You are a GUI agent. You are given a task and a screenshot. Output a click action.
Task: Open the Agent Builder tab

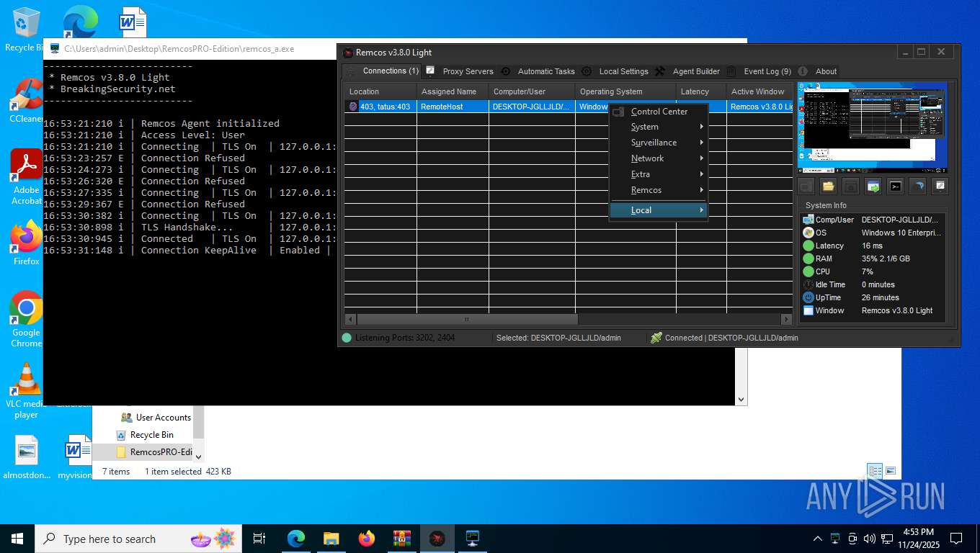[688, 71]
